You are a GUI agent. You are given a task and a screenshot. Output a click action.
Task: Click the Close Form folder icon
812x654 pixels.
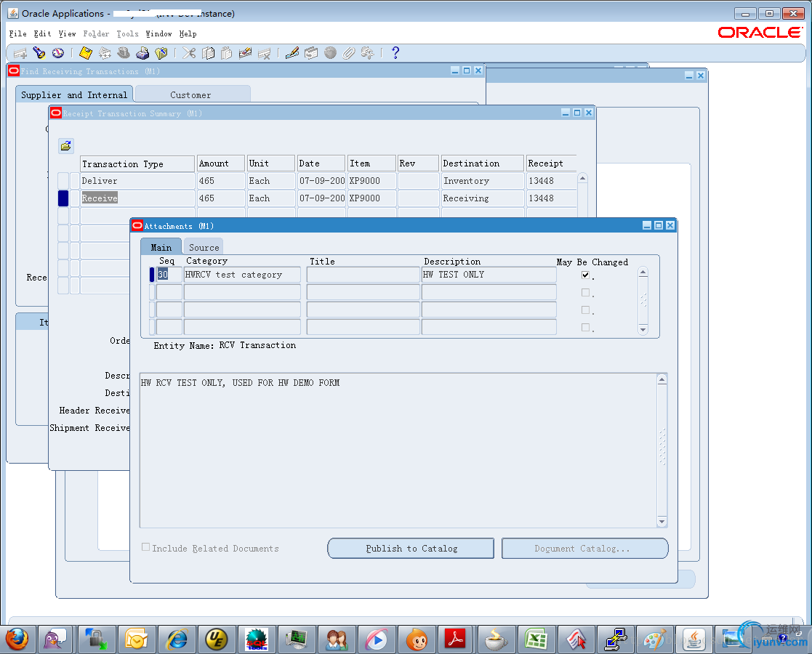pos(161,53)
